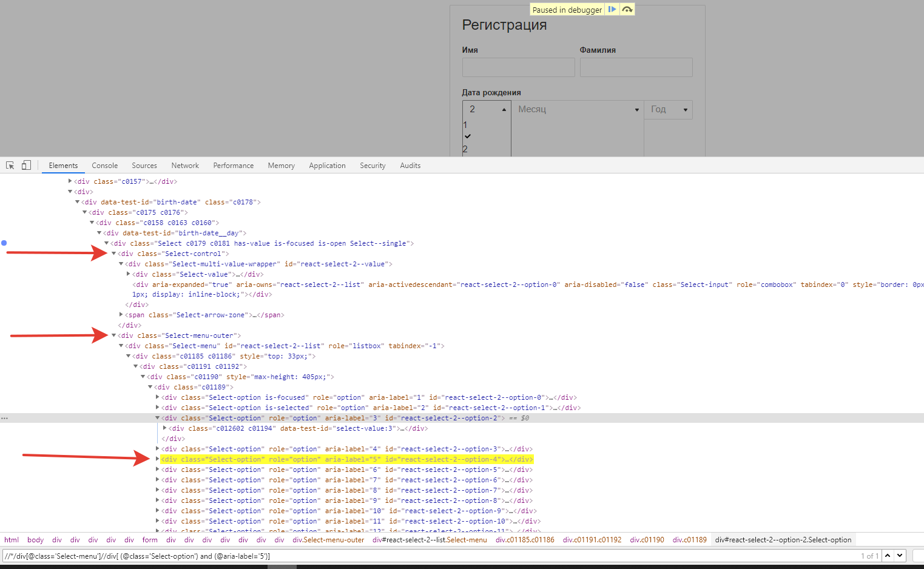The width and height of the screenshot is (924, 569).
Task: Click the 1 of 1 search count
Action: [x=869, y=556]
